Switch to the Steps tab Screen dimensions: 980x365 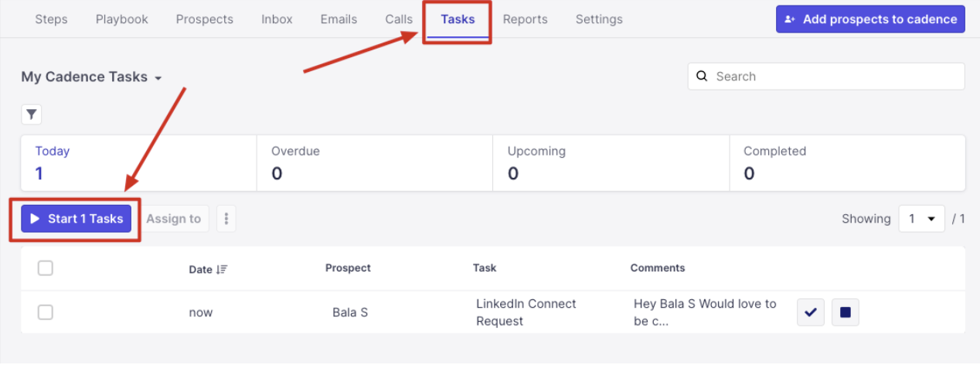51,19
